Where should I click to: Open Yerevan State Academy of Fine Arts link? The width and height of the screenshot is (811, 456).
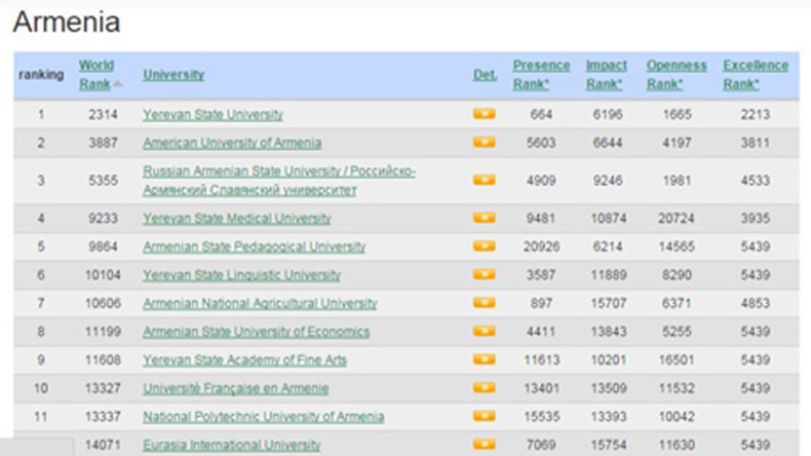pyautogui.click(x=245, y=360)
